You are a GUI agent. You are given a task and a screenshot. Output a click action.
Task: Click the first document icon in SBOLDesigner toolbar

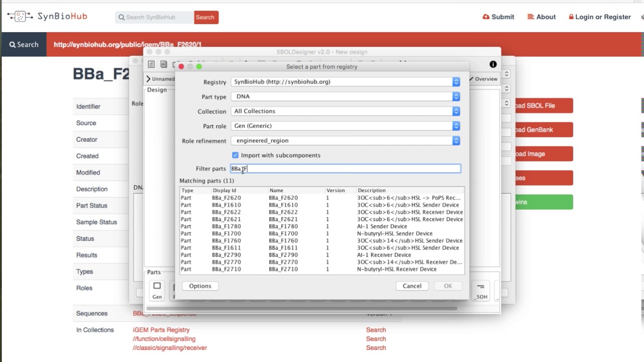tap(151, 64)
